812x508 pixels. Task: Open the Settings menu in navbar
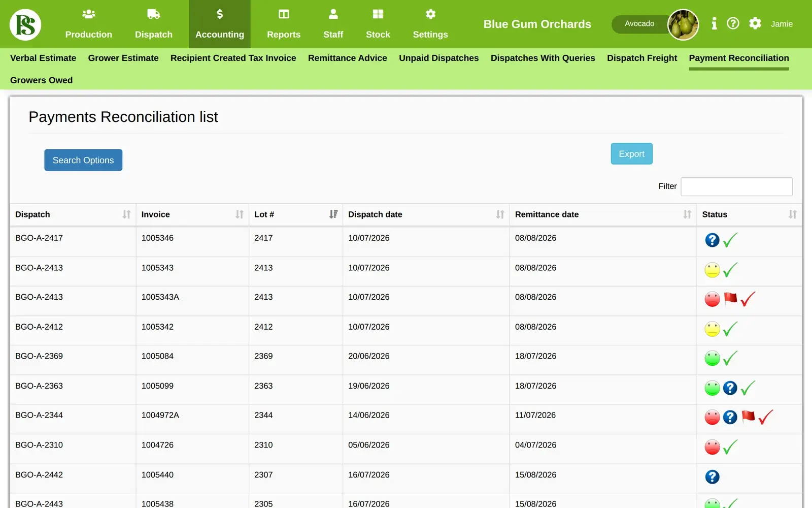[430, 24]
